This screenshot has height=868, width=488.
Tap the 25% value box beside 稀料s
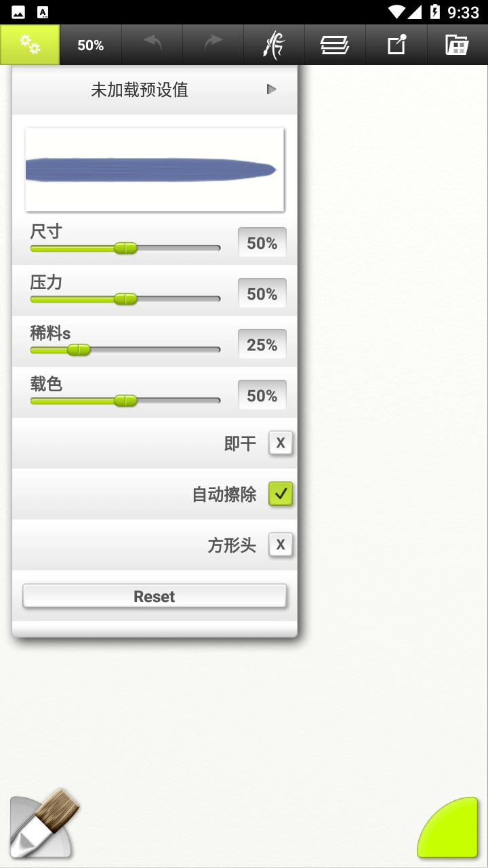click(x=262, y=344)
